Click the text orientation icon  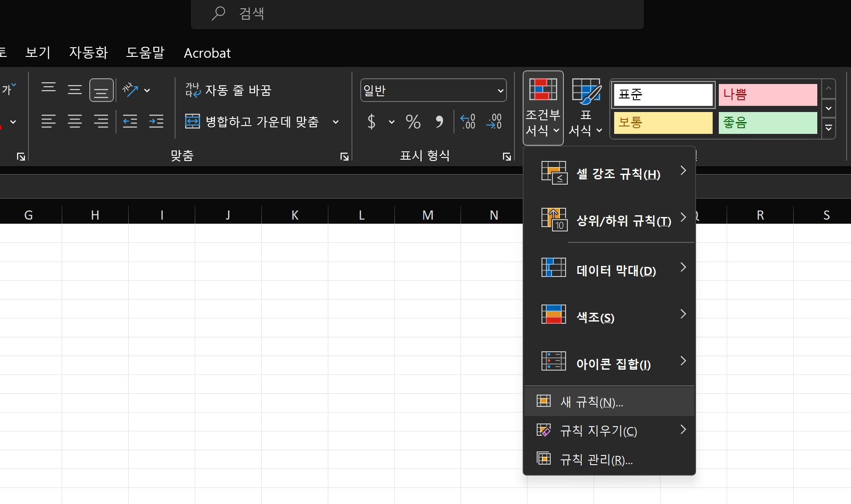coord(130,90)
